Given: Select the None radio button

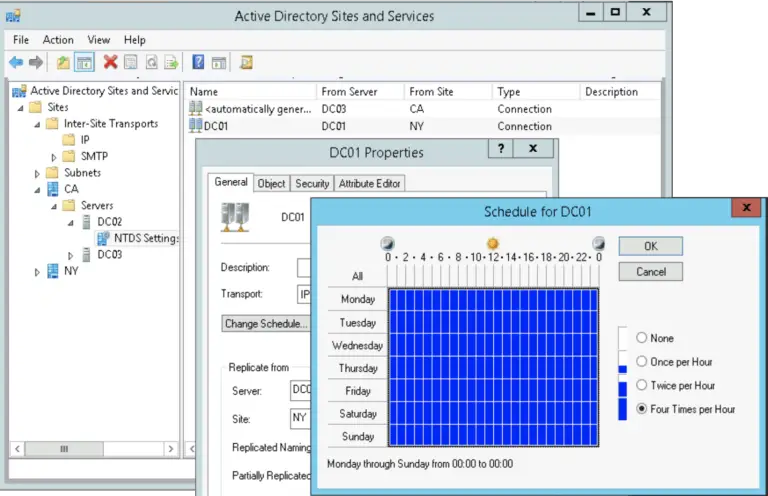Looking at the screenshot, I should 642,338.
